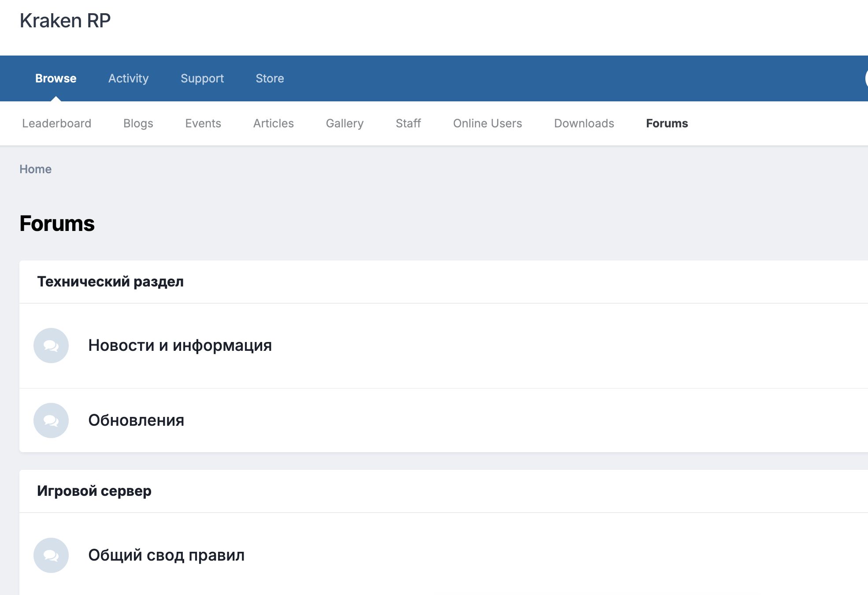Open the Browse main navigation tab
This screenshot has width=868, height=595.
click(56, 78)
